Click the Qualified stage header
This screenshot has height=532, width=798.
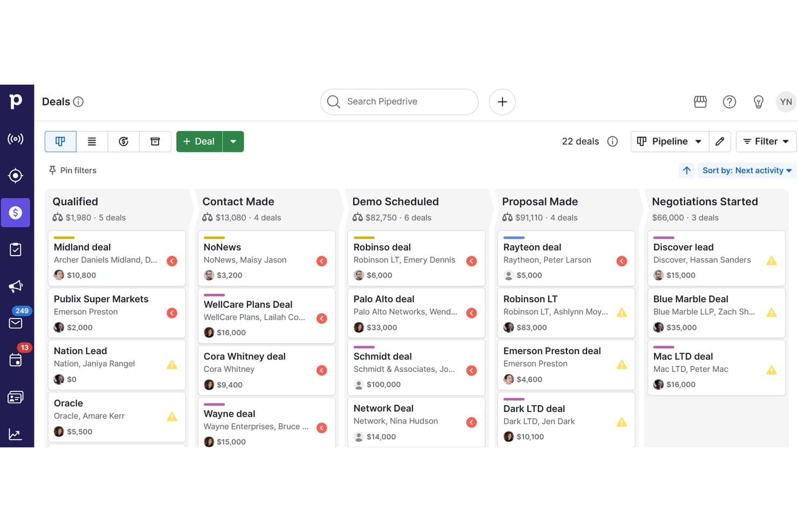[x=75, y=202]
